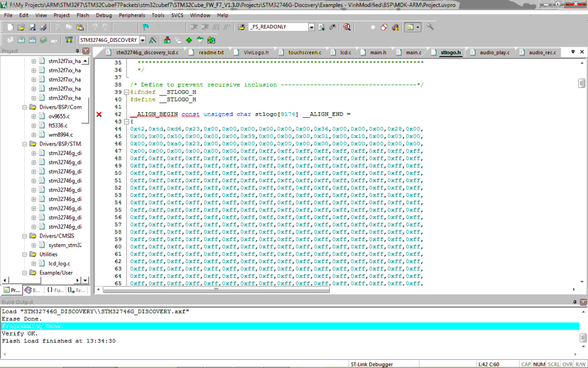Open Options for Target magic wand icon

[x=153, y=40]
